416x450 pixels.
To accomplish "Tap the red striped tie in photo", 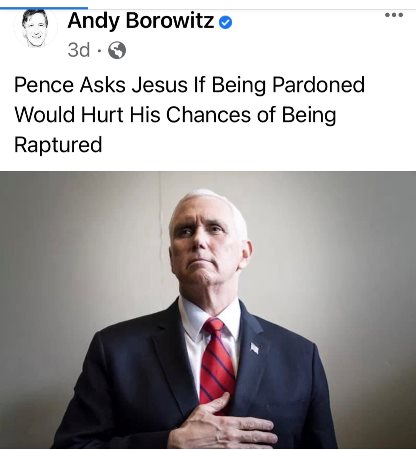I will (x=217, y=362).
